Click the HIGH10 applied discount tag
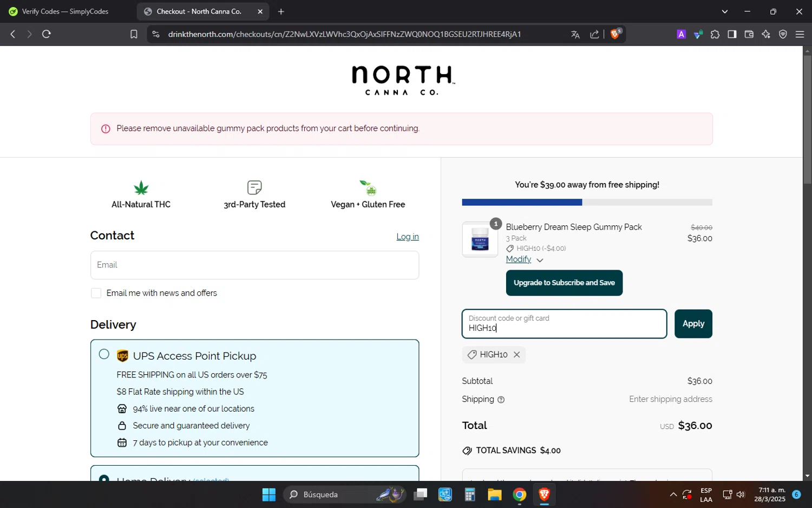 pyautogui.click(x=493, y=355)
